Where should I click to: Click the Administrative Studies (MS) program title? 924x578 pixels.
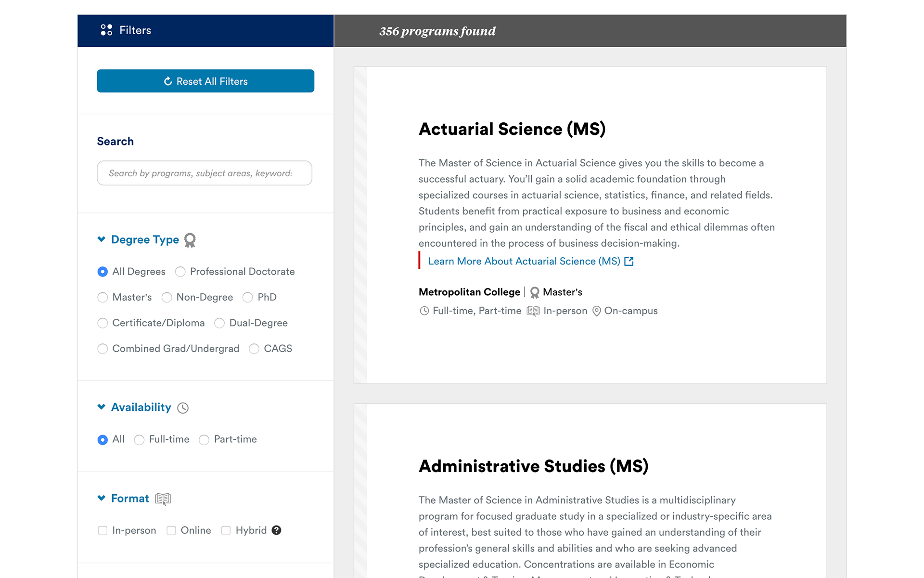click(534, 466)
